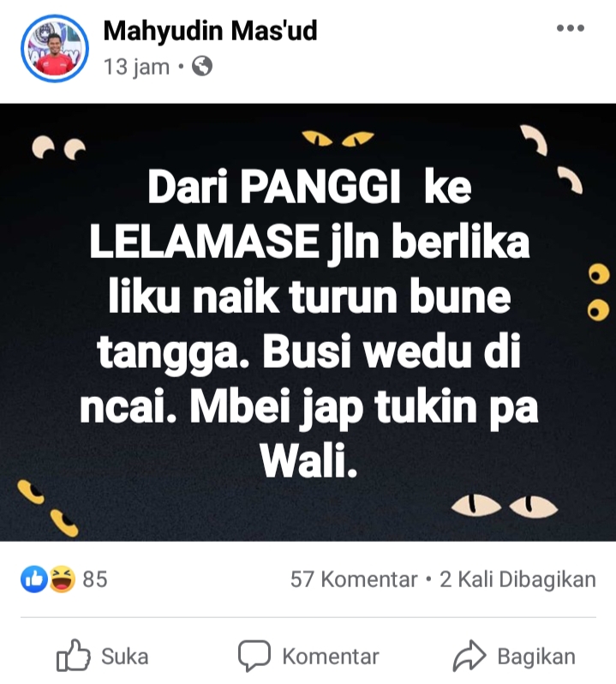The width and height of the screenshot is (616, 684).
Task: Click the Haha laughing reaction emoji
Action: (x=62, y=579)
